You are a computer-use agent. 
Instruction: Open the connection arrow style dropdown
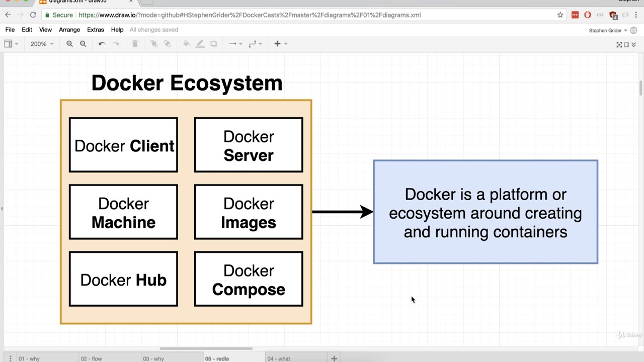(235, 44)
